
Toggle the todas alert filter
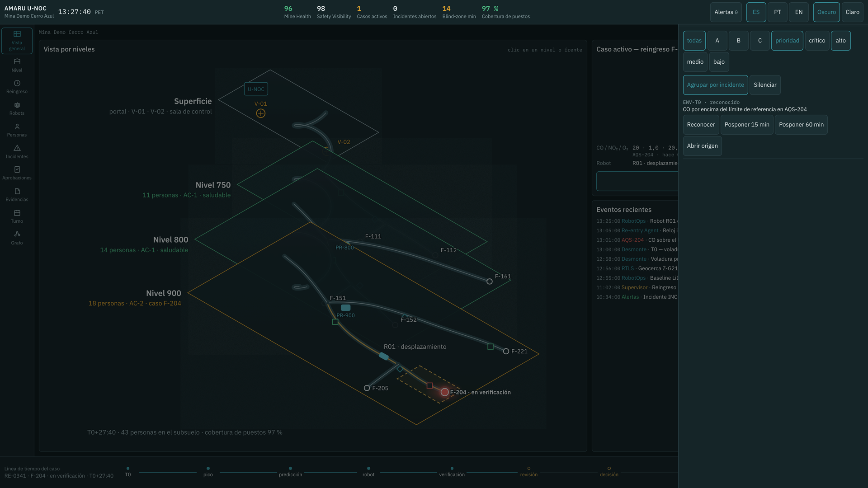694,41
